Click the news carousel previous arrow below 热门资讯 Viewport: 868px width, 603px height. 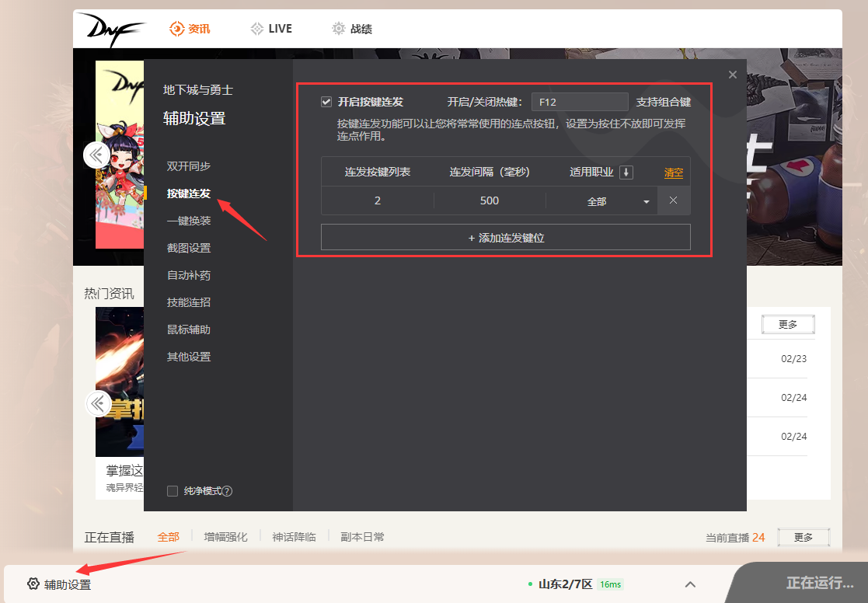(98, 404)
